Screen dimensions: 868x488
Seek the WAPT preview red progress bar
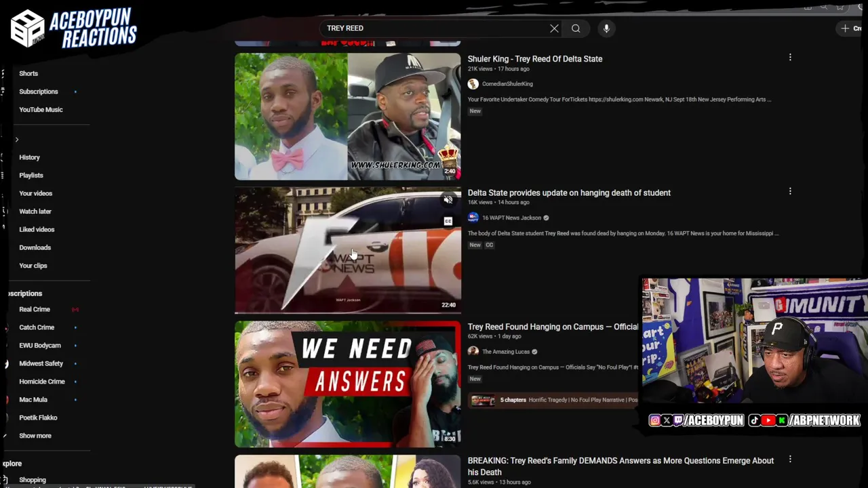[348, 313]
